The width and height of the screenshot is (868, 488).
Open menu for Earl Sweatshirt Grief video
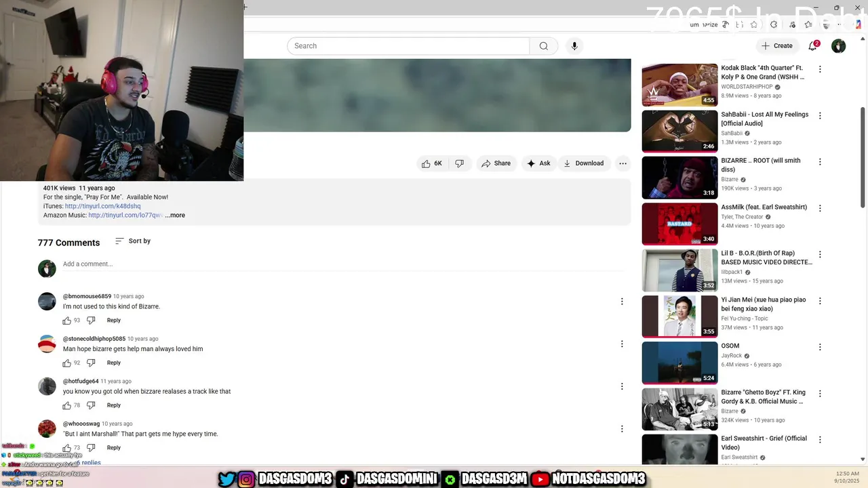click(820, 440)
